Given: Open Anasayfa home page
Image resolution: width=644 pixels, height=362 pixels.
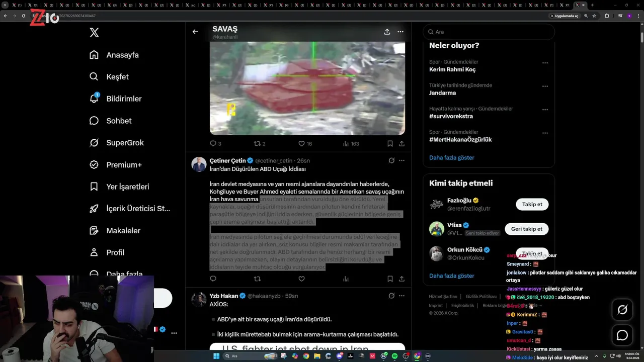Looking at the screenshot, I should point(114,55).
